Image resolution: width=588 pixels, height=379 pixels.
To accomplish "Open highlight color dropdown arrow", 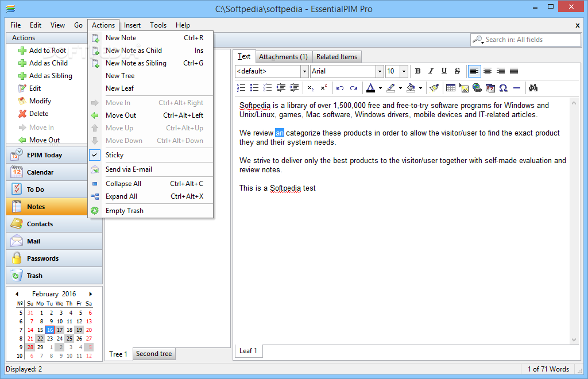I will coord(400,88).
